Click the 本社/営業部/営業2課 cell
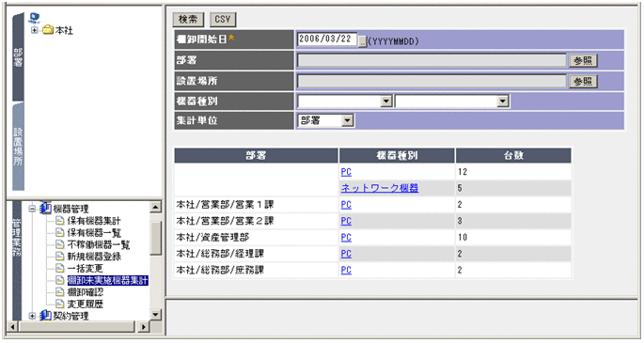Viewport: 644px width, 343px height. (257, 221)
